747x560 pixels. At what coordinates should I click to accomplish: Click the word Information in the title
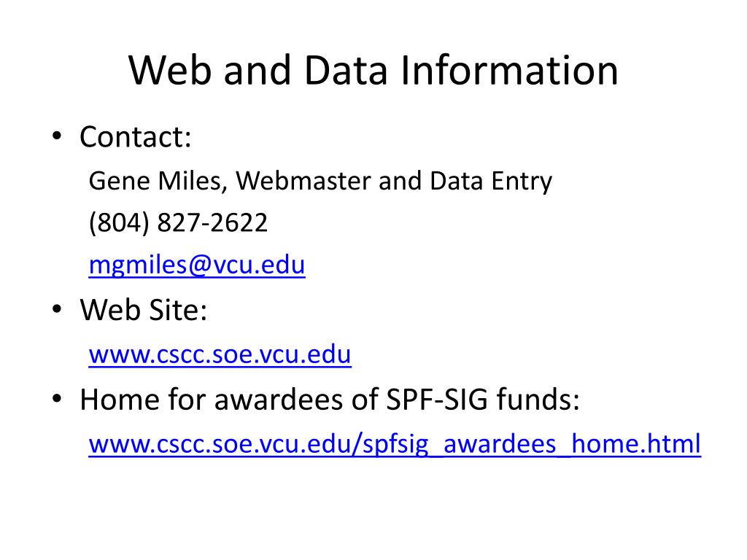tap(509, 71)
